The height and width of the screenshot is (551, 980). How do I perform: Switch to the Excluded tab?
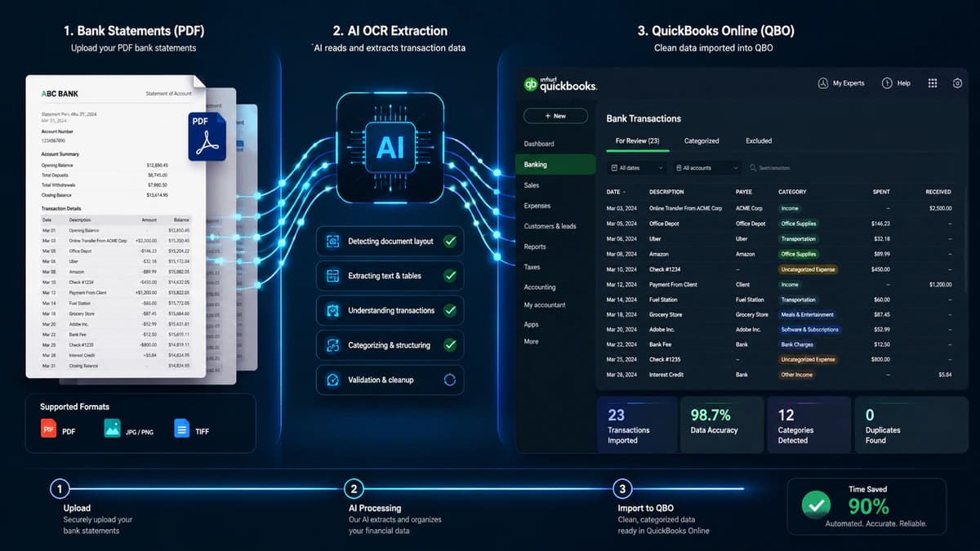coord(759,140)
